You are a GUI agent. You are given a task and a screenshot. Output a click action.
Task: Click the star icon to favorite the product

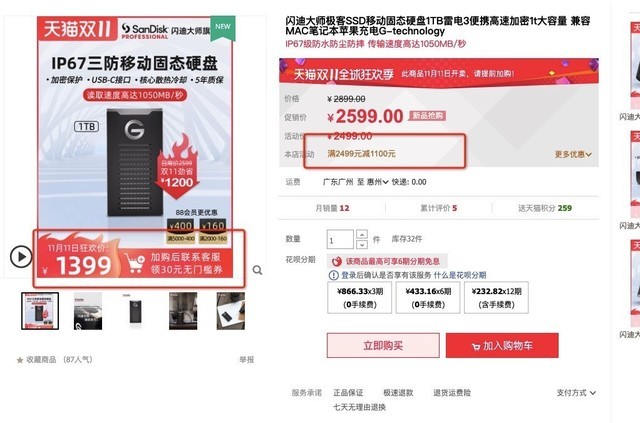(x=20, y=360)
